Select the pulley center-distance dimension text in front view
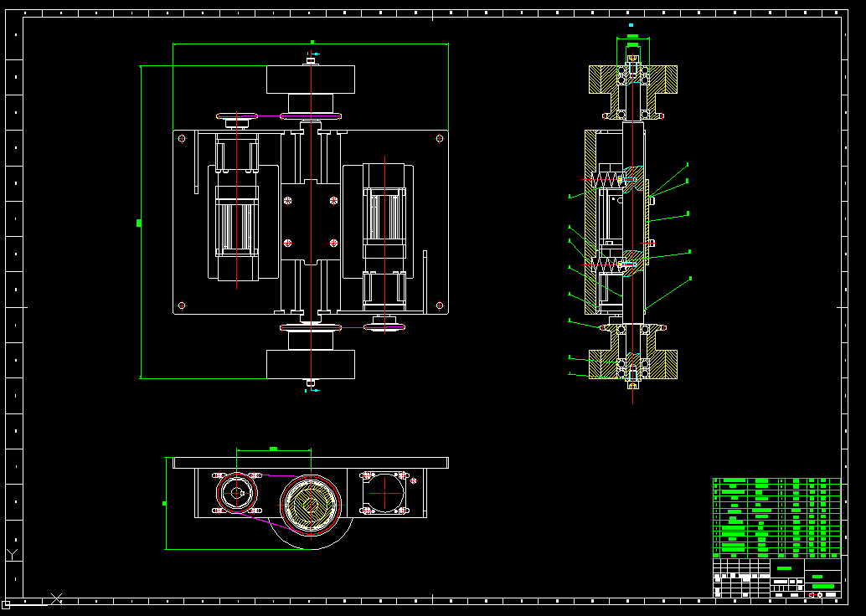 273,449
